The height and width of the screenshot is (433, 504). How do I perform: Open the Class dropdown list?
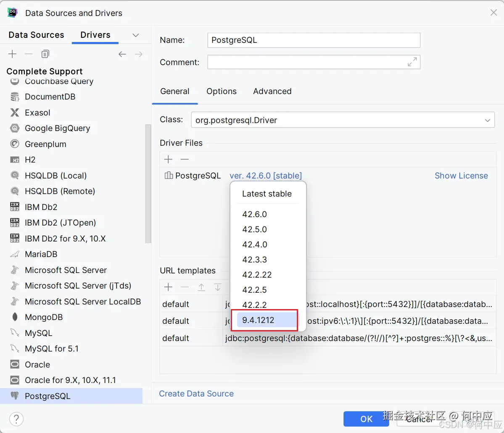click(487, 120)
